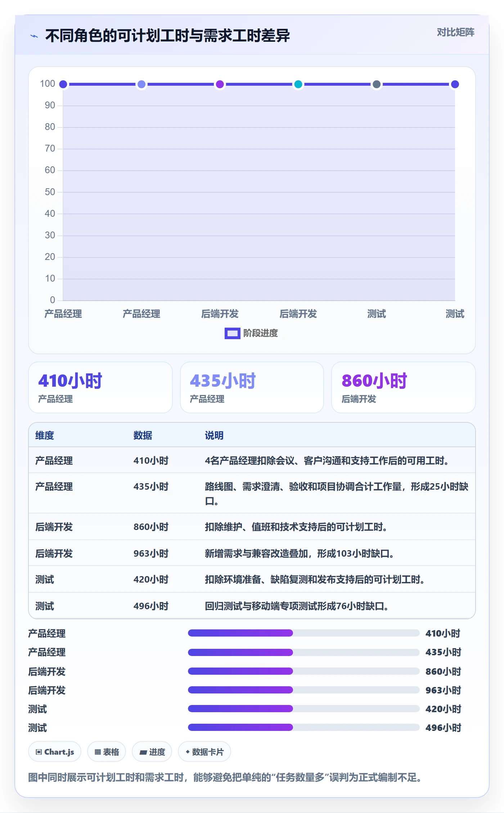Click the purple chart data point
The image size is (504, 813).
[220, 84]
